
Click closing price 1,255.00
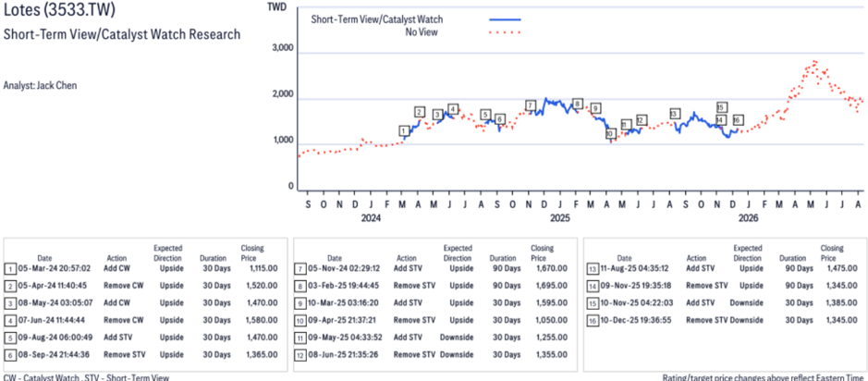(x=551, y=338)
